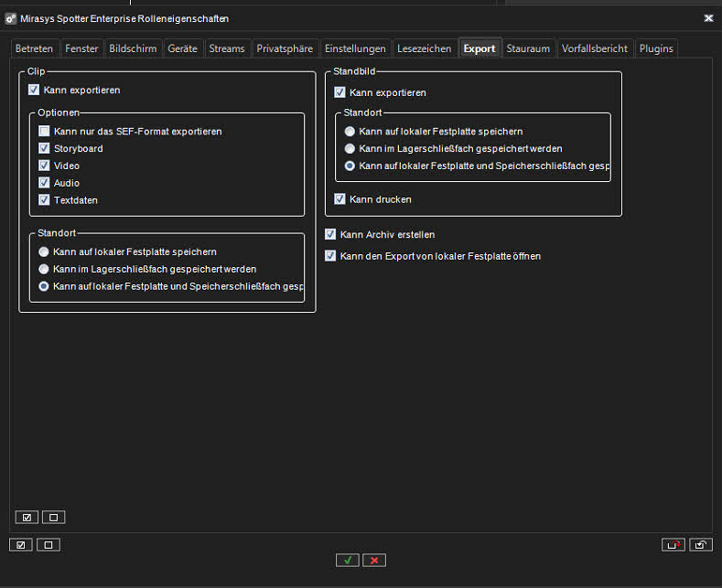Disable the 'Kann drucken' checkbox
The image size is (722, 588).
(340, 199)
